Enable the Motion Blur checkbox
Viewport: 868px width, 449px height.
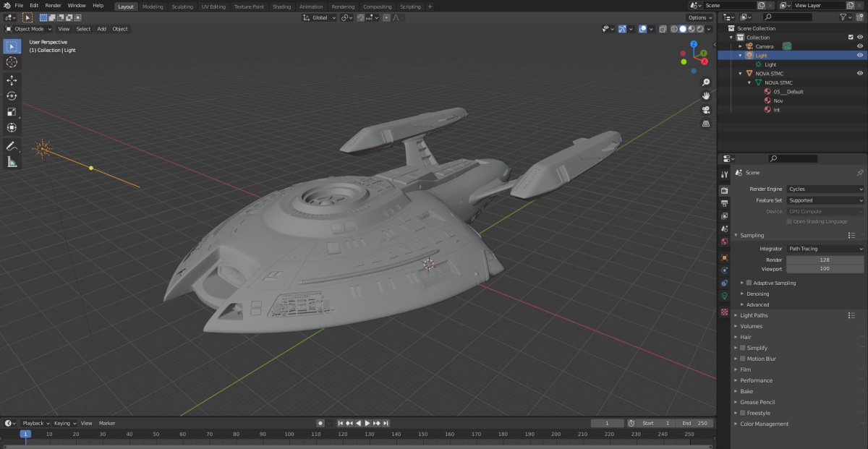pos(742,359)
